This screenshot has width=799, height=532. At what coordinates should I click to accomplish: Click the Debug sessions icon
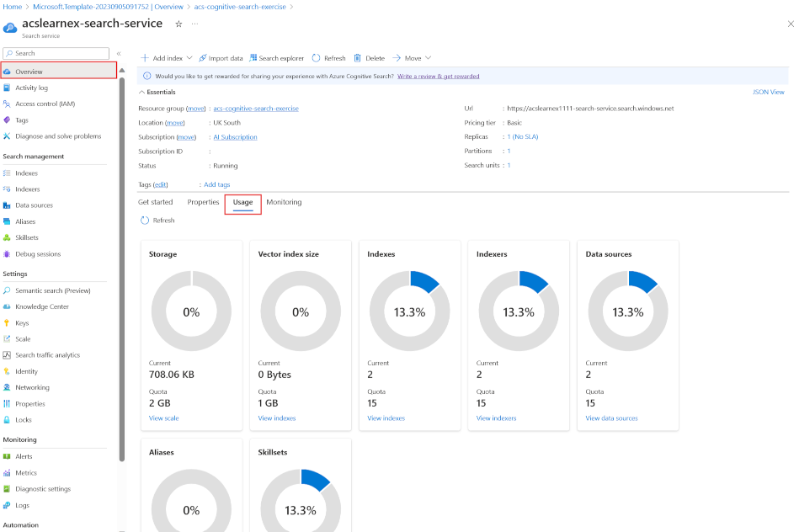tap(7, 253)
